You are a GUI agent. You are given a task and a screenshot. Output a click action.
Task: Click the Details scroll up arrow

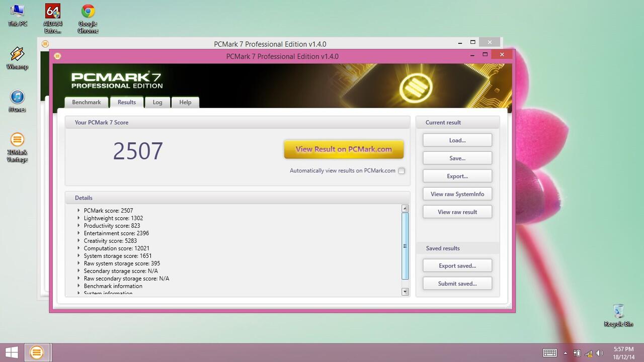405,208
